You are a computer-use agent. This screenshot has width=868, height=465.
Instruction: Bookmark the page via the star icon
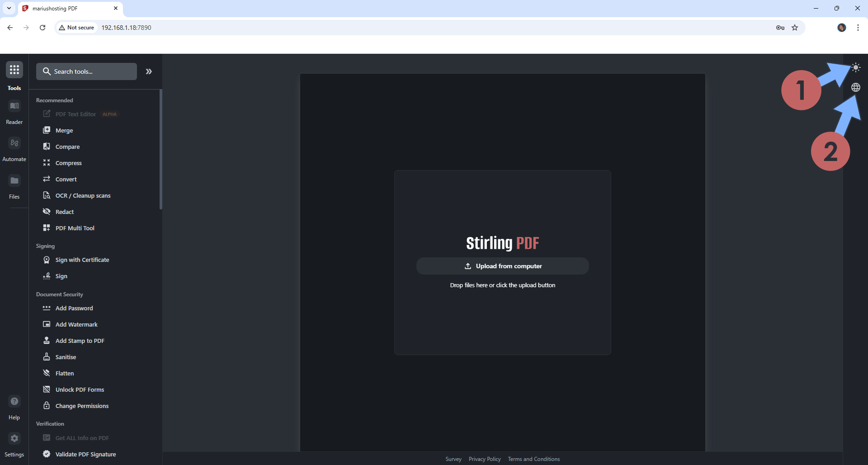coord(795,28)
